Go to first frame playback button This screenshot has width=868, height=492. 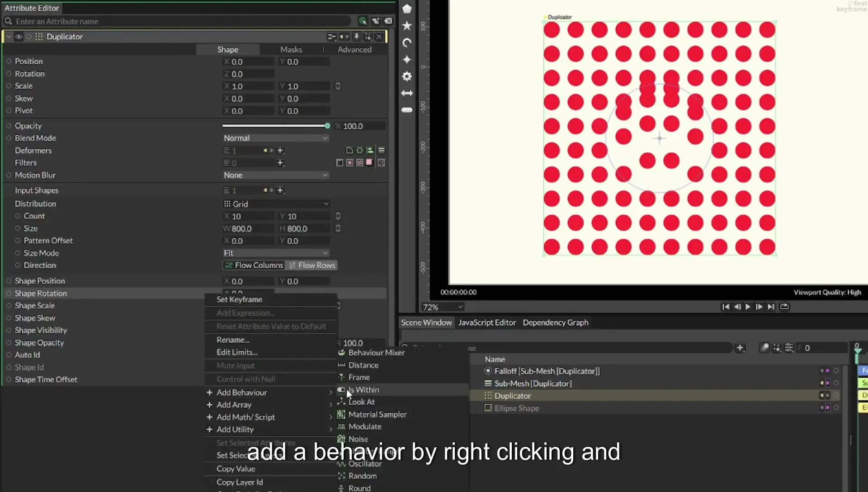(x=726, y=307)
